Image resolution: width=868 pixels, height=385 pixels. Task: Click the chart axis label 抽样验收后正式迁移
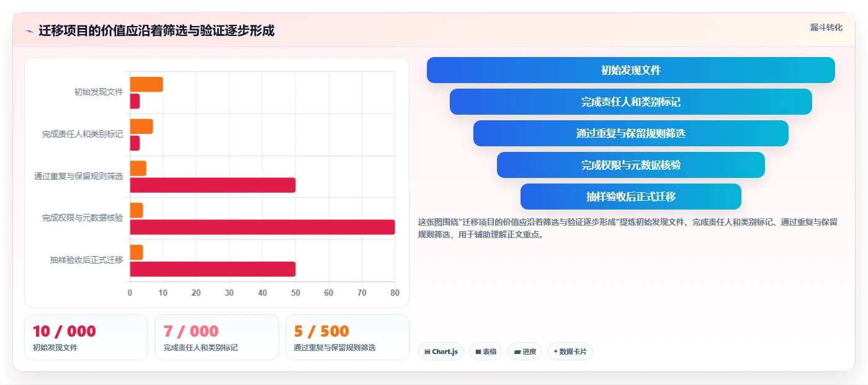(x=87, y=260)
